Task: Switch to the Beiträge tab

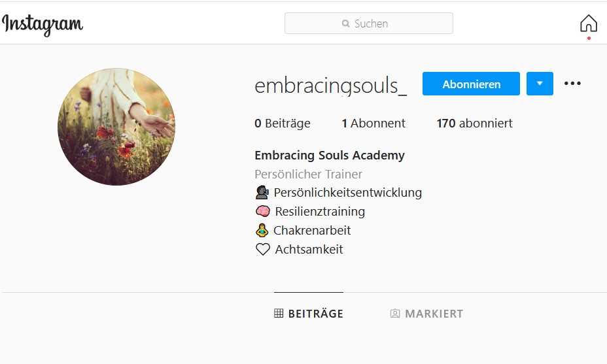Action: tap(309, 313)
